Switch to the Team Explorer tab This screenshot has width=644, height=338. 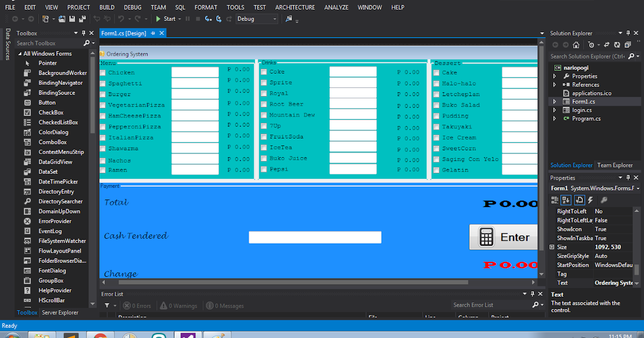(x=614, y=165)
